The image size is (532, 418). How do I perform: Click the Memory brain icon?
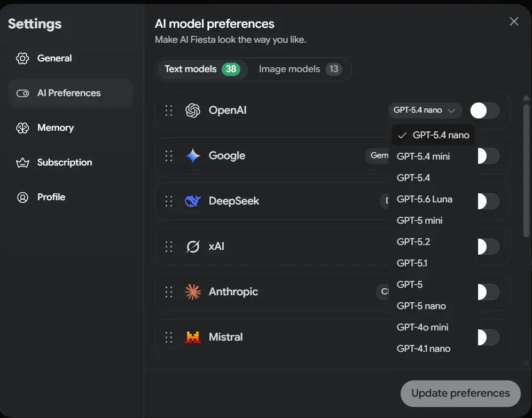pyautogui.click(x=23, y=128)
